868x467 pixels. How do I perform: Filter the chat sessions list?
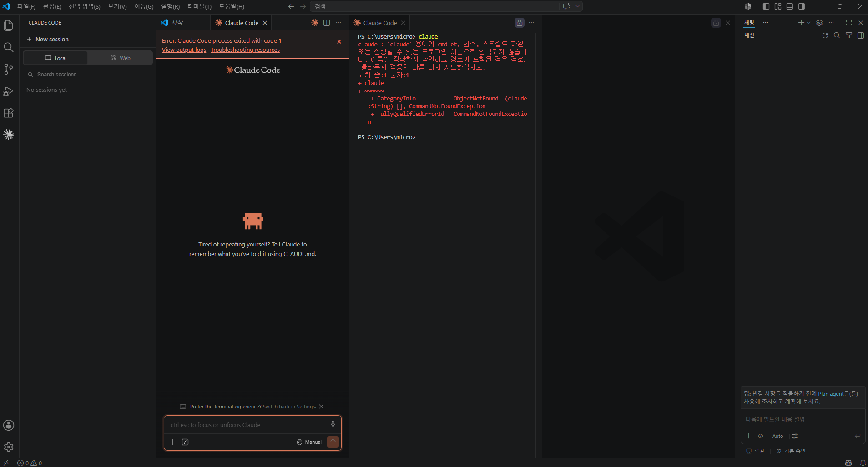click(x=849, y=35)
